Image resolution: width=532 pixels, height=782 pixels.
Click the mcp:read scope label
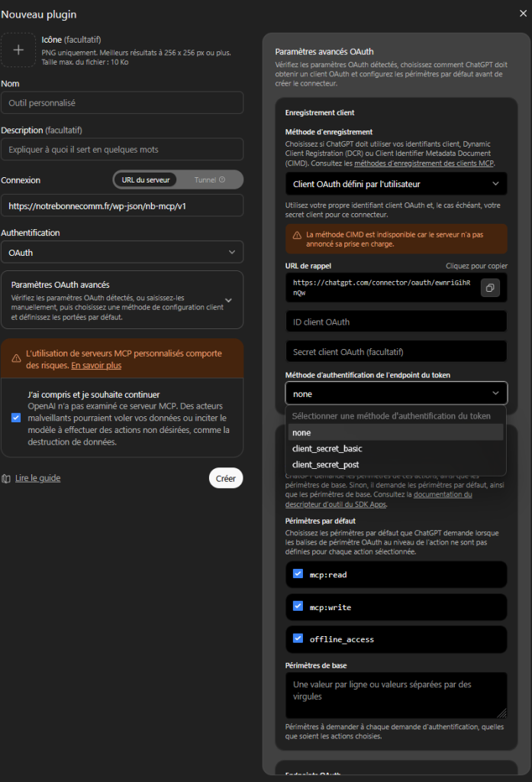tap(328, 574)
